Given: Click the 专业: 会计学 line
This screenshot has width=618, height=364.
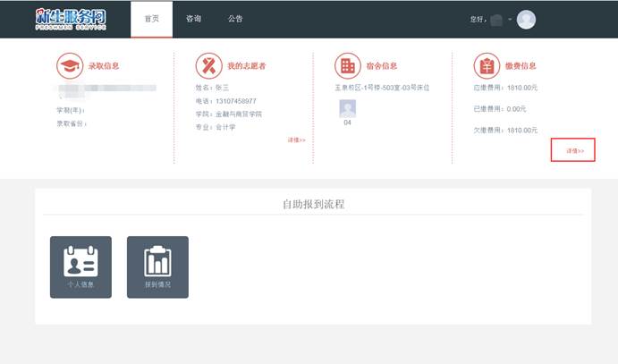Looking at the screenshot, I should click(x=216, y=127).
